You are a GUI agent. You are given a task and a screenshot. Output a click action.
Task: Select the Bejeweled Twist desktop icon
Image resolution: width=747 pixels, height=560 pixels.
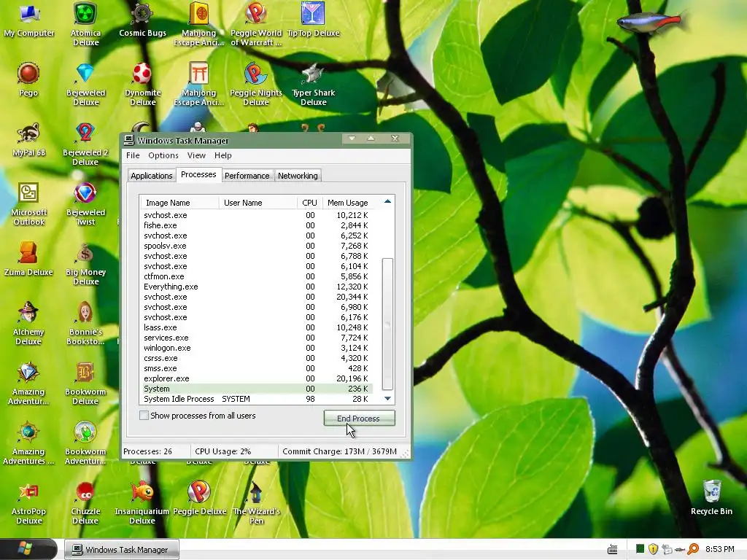(x=86, y=204)
